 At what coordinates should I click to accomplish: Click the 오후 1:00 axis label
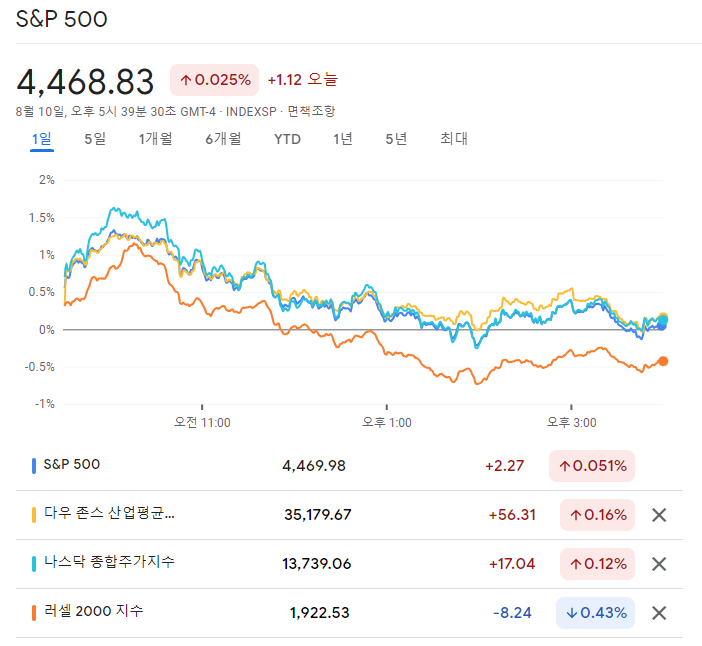click(x=387, y=423)
